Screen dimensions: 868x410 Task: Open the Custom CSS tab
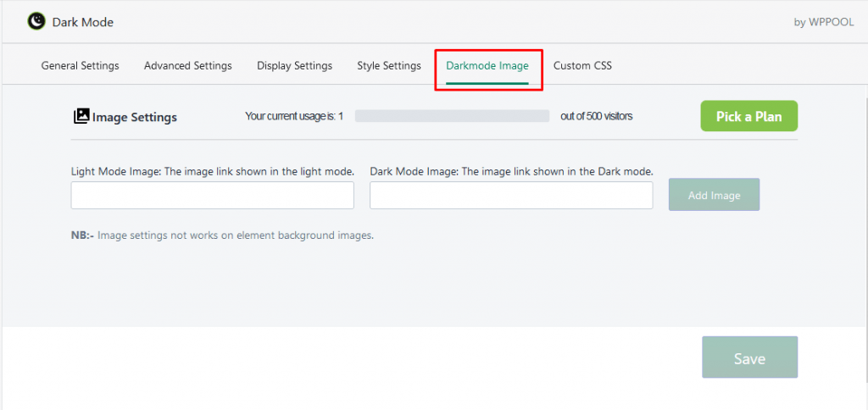583,66
